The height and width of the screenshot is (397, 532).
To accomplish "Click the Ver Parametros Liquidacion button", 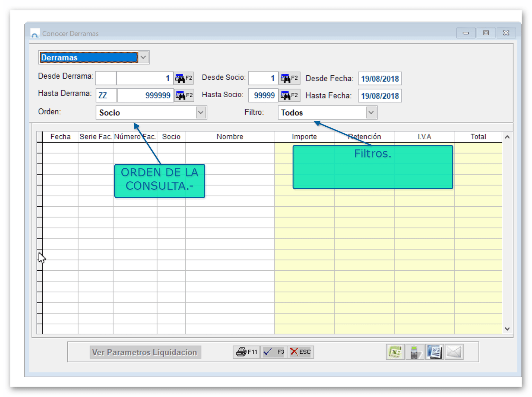I will 145,352.
